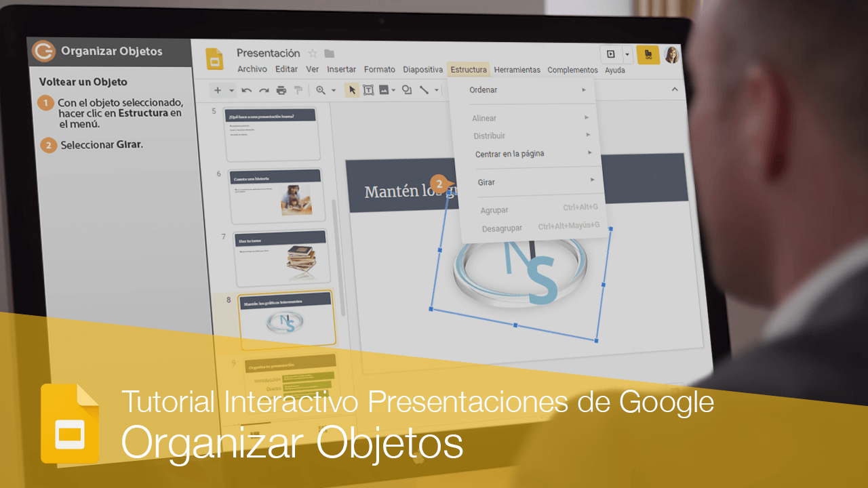
Task: Click the Print icon
Action: 281,90
